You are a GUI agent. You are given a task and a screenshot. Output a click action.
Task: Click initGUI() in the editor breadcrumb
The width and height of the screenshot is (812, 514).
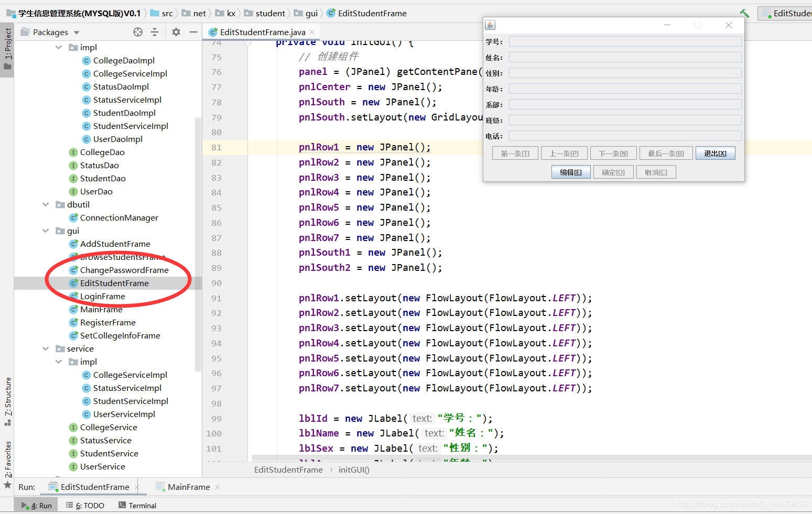354,469
